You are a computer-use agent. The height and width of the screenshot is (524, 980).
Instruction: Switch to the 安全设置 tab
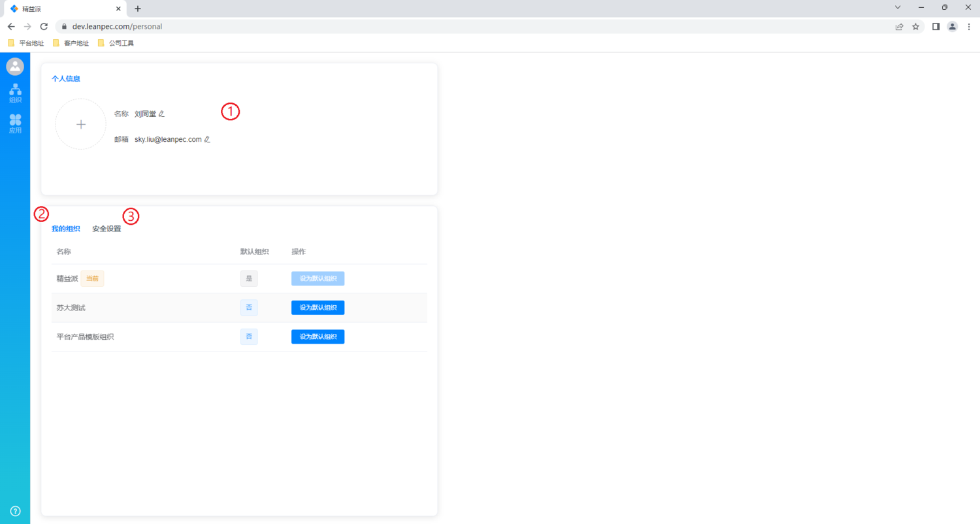(106, 229)
